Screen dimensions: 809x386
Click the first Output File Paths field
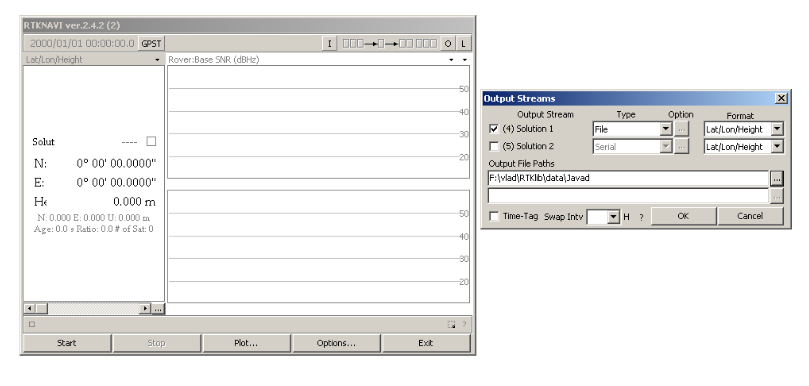pyautogui.click(x=628, y=179)
